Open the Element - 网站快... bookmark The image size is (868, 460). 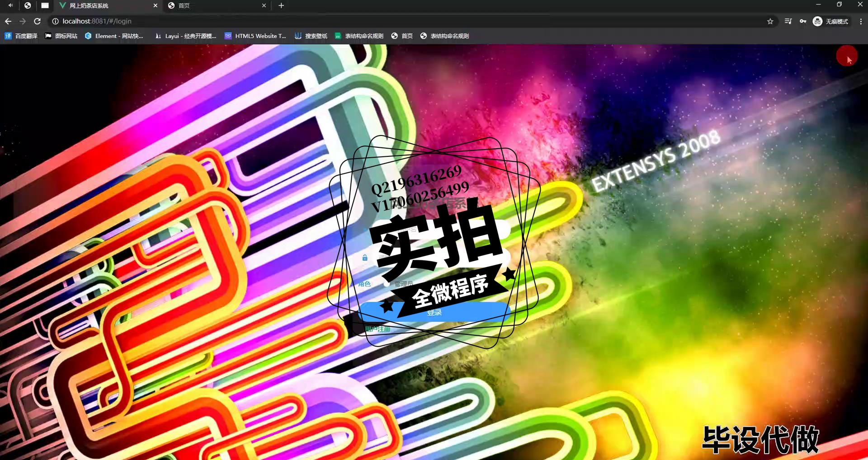pos(114,36)
